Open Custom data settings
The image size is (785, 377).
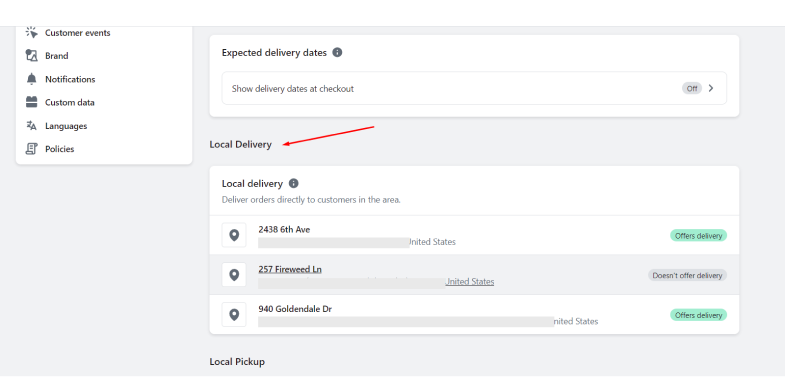pos(70,103)
